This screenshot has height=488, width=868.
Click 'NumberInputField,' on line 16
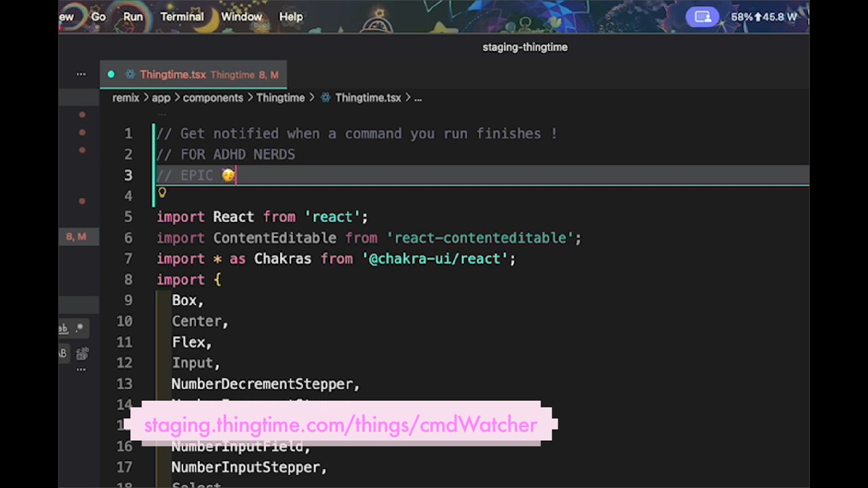tap(241, 447)
